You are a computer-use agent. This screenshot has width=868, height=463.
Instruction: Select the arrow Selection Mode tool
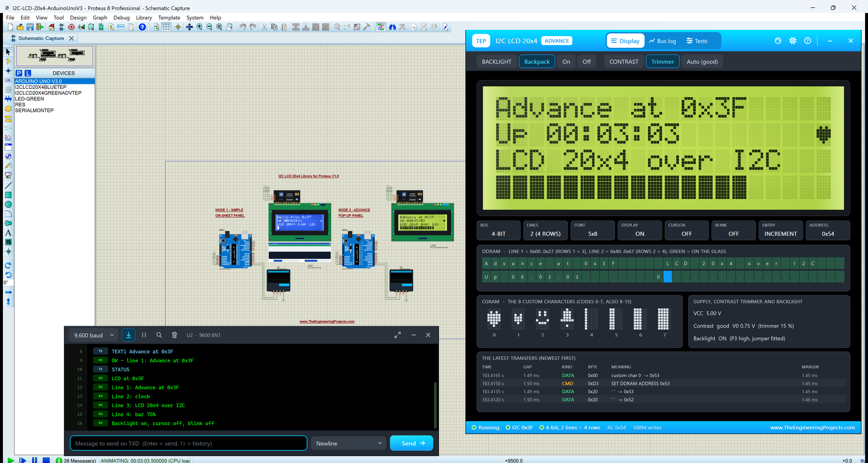[8, 52]
